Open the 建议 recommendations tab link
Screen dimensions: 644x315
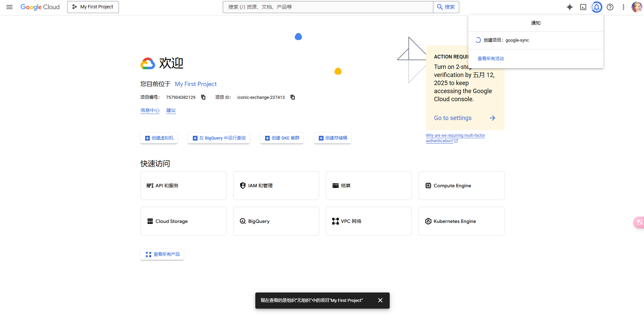click(171, 110)
